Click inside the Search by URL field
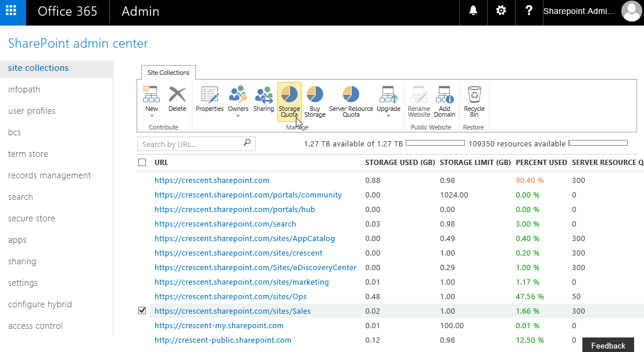The height and width of the screenshot is (352, 644). coord(192,143)
